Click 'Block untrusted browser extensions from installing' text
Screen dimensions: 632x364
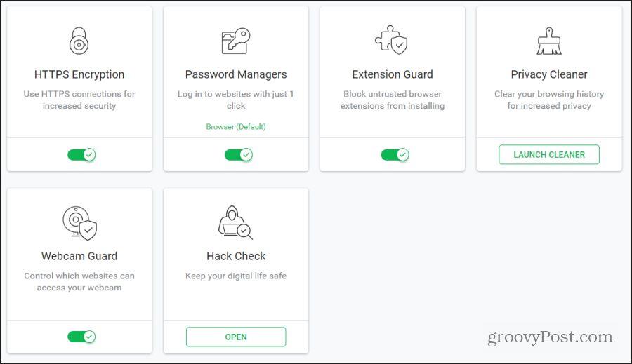(x=393, y=100)
